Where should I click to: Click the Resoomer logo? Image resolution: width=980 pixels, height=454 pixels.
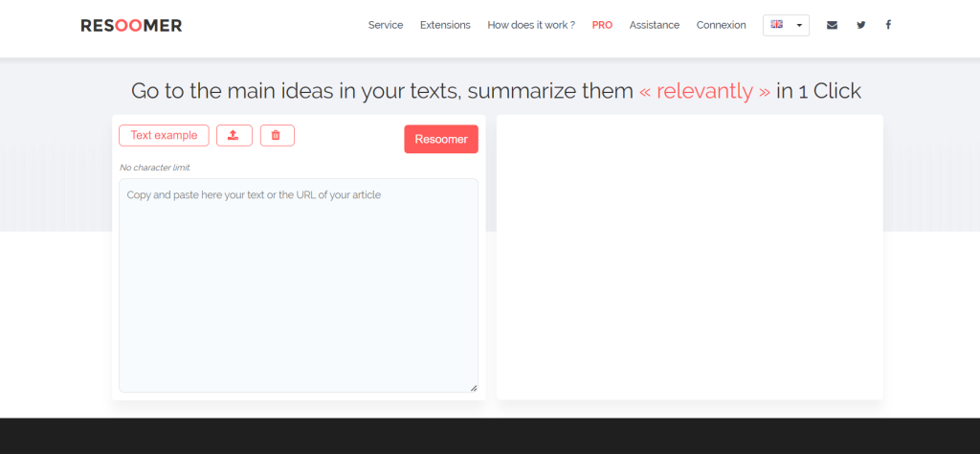(x=131, y=26)
